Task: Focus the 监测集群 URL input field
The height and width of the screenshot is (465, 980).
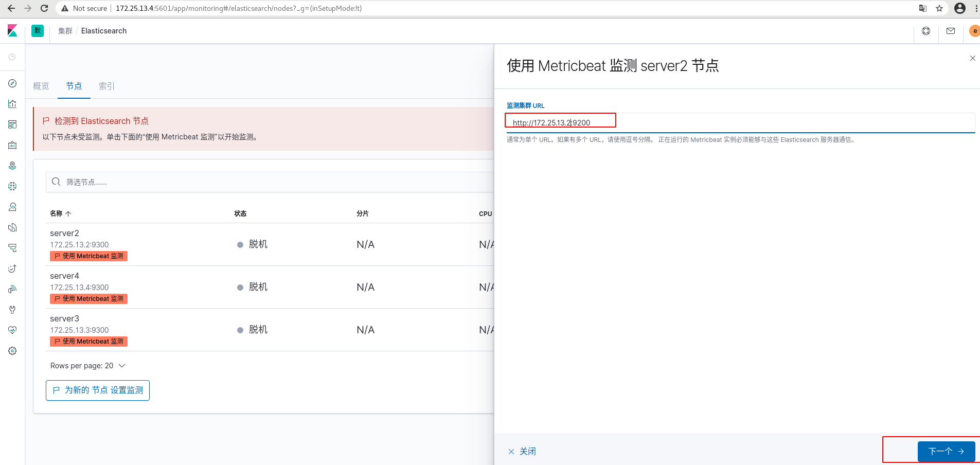Action: point(741,123)
